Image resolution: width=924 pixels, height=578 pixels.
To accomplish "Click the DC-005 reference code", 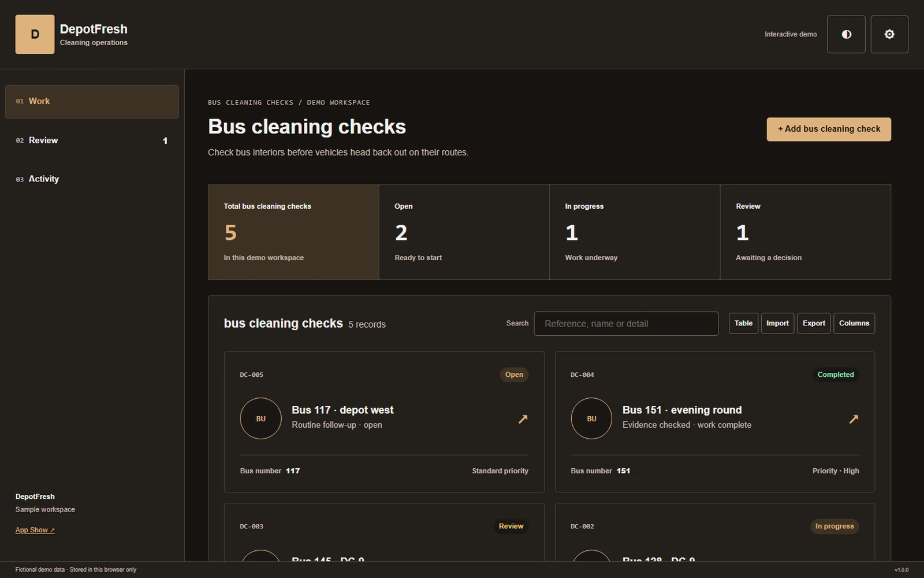I will (x=252, y=375).
